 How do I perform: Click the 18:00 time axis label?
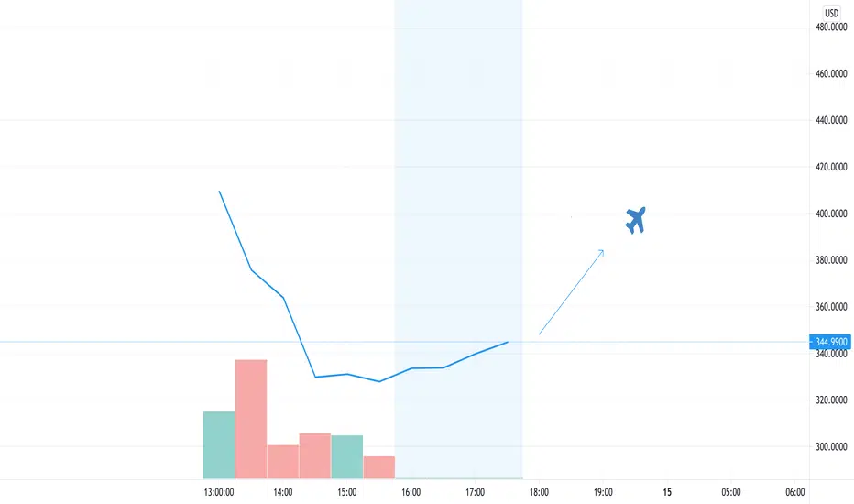[x=539, y=492]
